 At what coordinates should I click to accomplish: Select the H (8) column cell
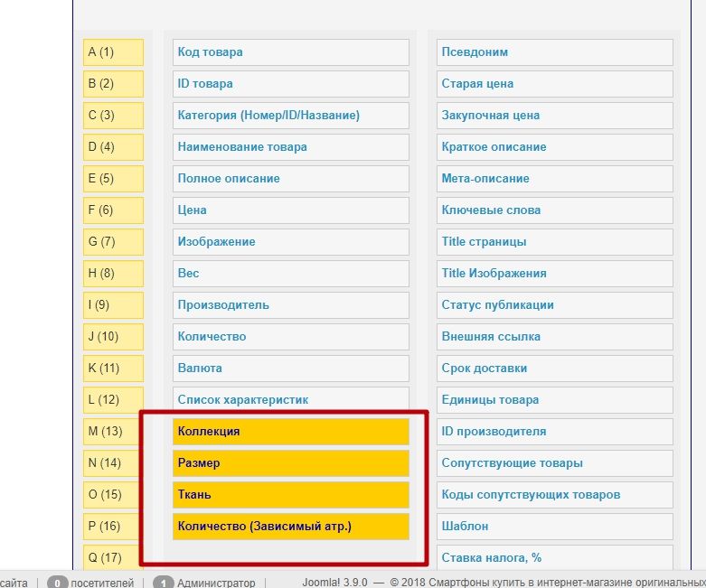click(113, 274)
